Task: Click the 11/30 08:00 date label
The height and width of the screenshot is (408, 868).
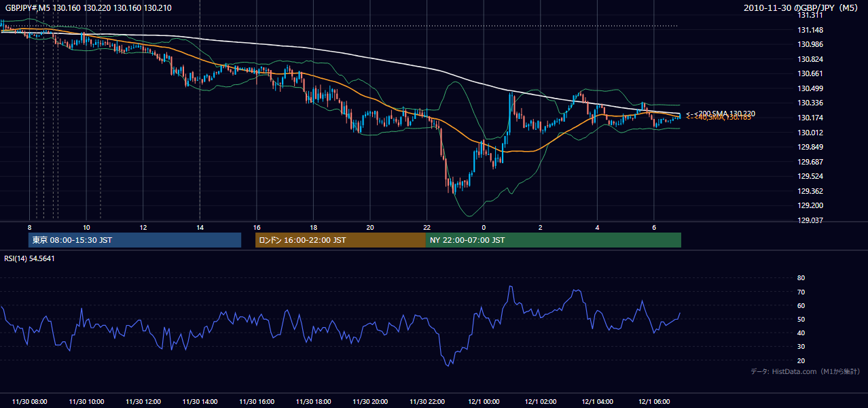Action: [30, 402]
